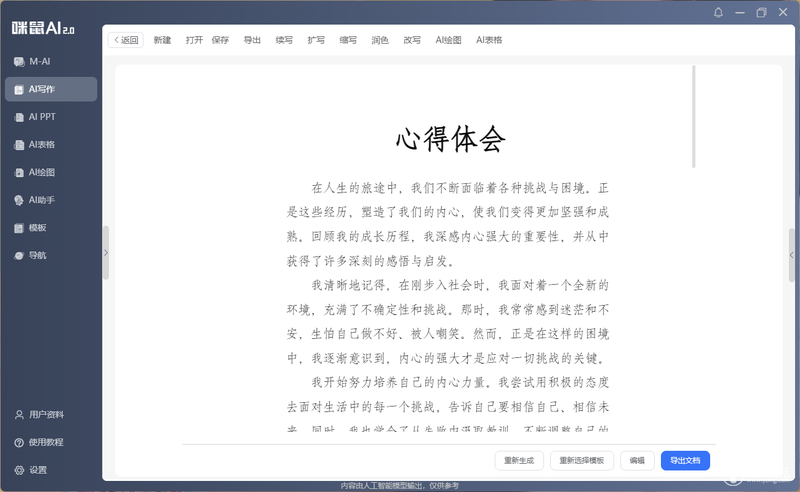This screenshot has height=492, width=800.
Task: Click the notification bell icon
Action: [x=718, y=12]
